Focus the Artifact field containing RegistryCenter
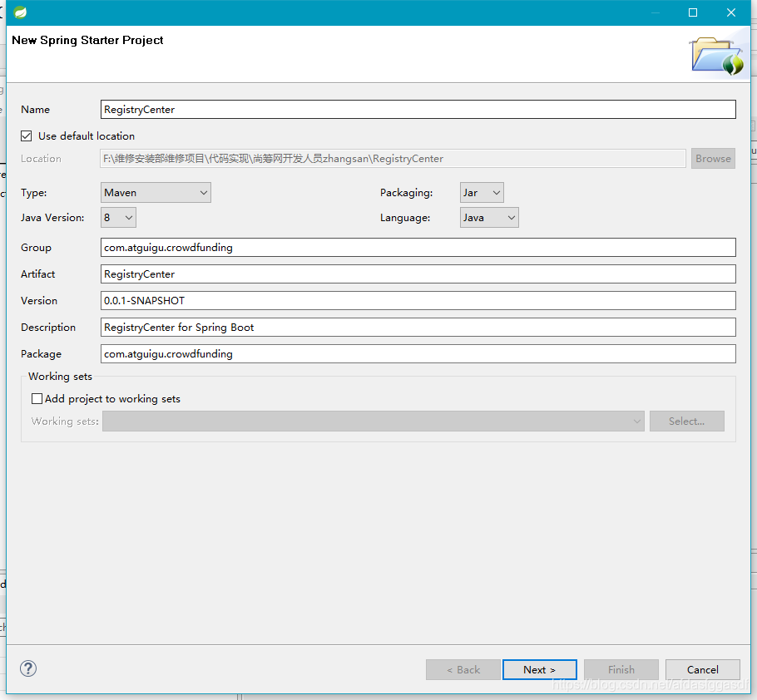The width and height of the screenshot is (757, 700). coord(418,274)
